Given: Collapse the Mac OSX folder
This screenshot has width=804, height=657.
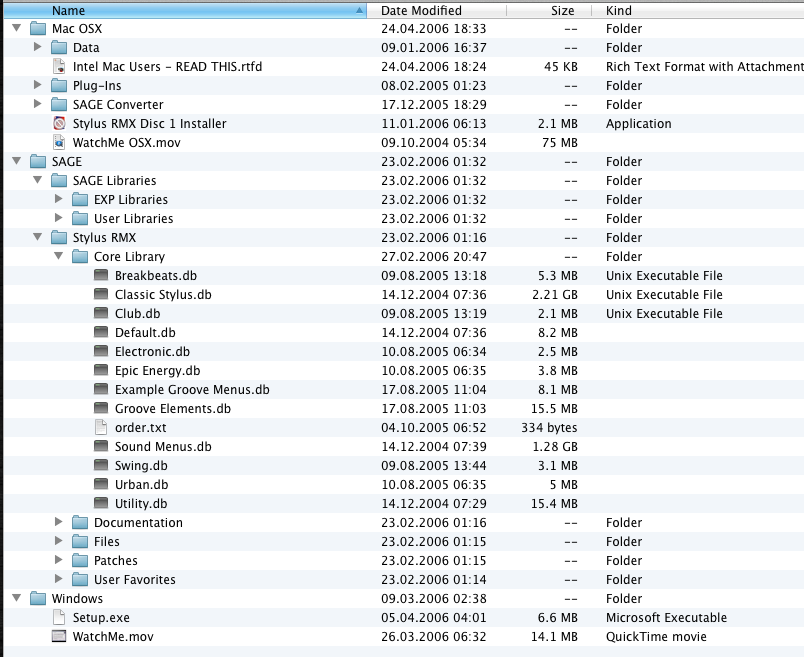Looking at the screenshot, I should pyautogui.click(x=16, y=29).
